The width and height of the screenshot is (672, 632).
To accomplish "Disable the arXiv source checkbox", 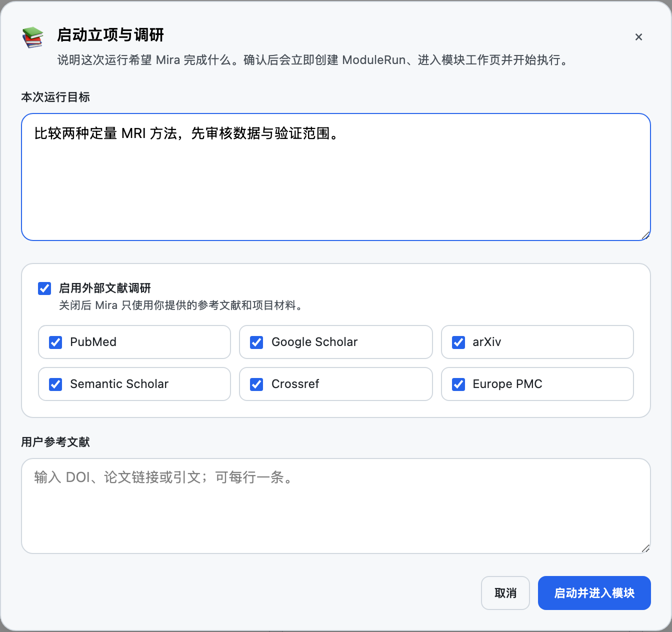I will coord(458,342).
